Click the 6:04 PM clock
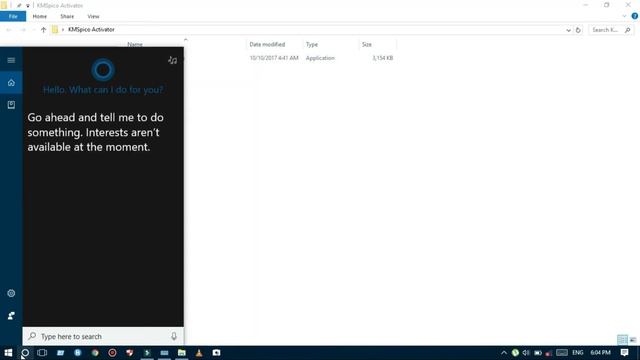The height and width of the screenshot is (360, 640). pos(600,353)
